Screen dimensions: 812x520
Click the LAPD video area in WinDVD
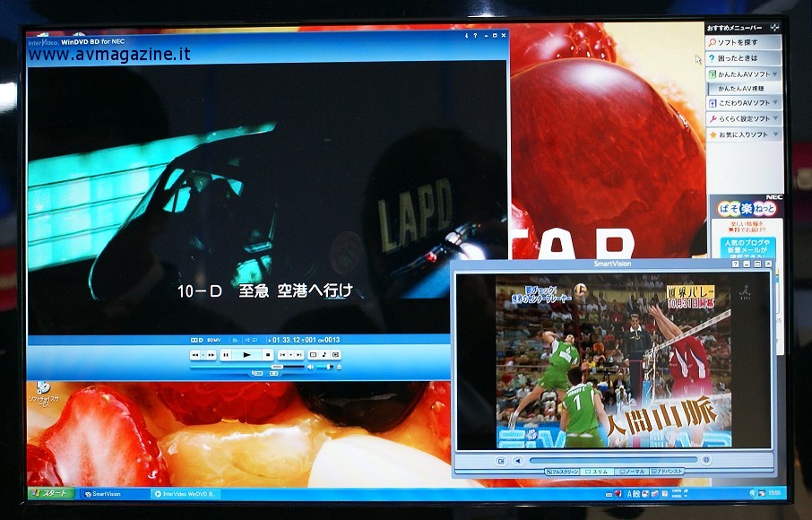pyautogui.click(x=267, y=197)
